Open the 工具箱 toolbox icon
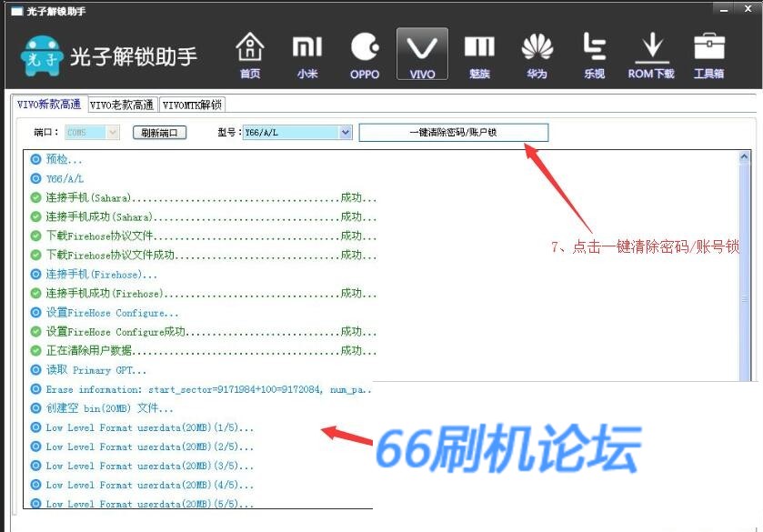Image resolution: width=763 pixels, height=532 pixels. coord(708,55)
